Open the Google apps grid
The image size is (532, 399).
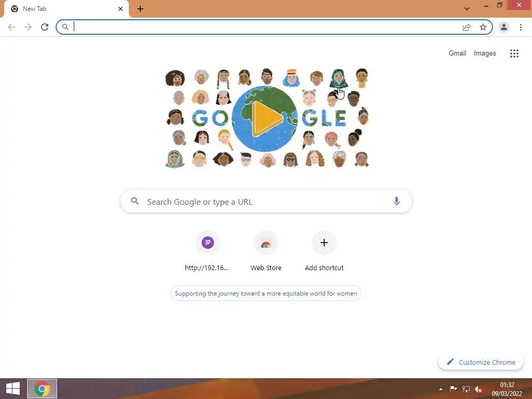[x=514, y=54]
